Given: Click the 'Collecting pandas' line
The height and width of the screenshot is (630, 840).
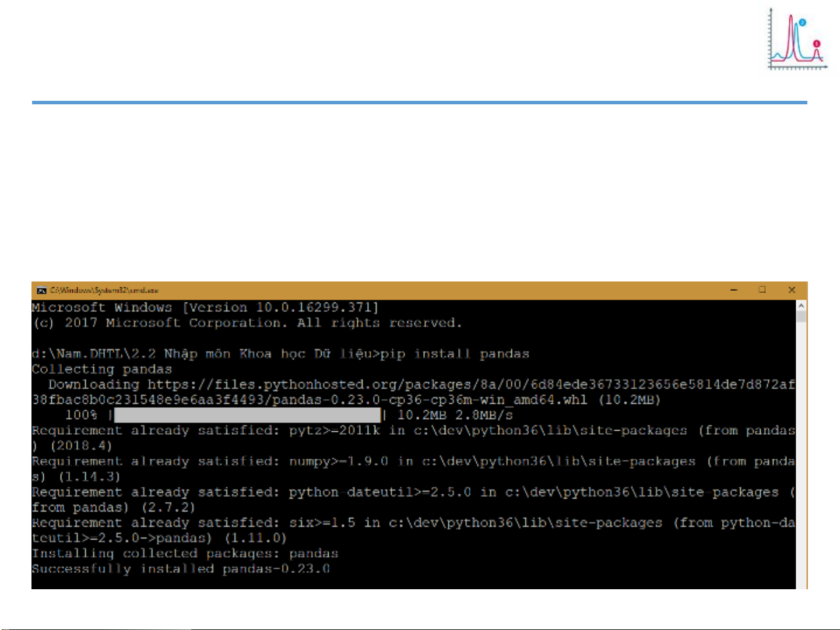Looking at the screenshot, I should click(102, 369).
